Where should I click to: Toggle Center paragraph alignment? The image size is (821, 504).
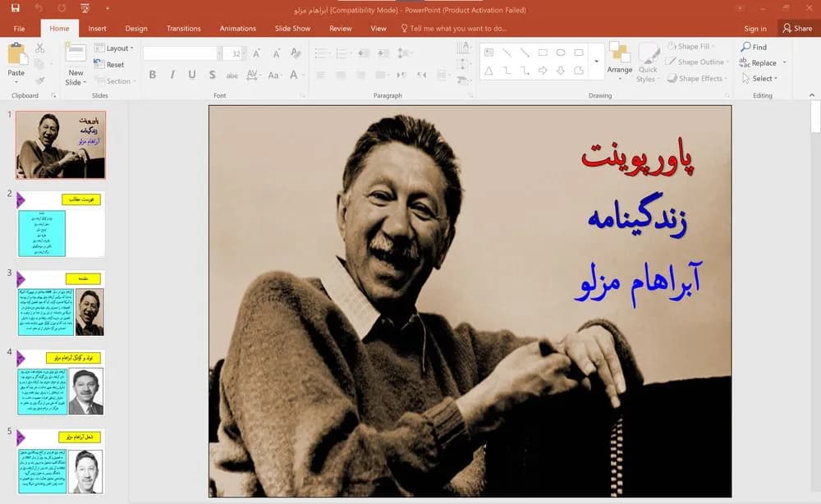click(341, 76)
